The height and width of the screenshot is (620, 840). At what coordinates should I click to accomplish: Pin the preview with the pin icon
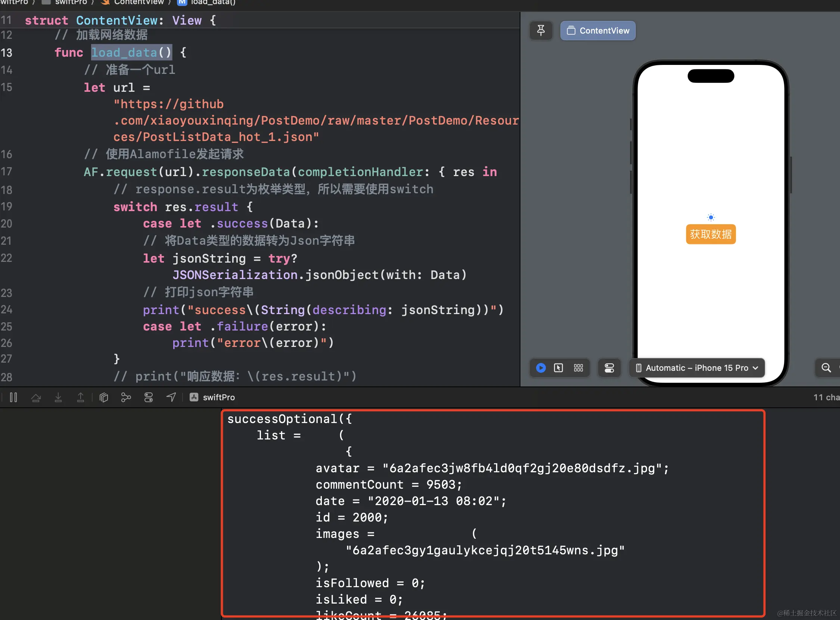tap(541, 30)
